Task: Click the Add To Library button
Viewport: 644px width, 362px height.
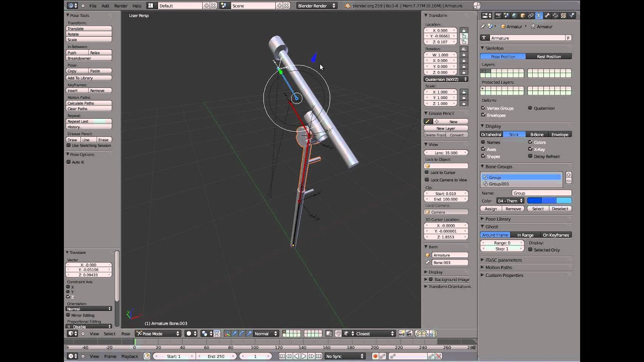Action: click(89, 78)
